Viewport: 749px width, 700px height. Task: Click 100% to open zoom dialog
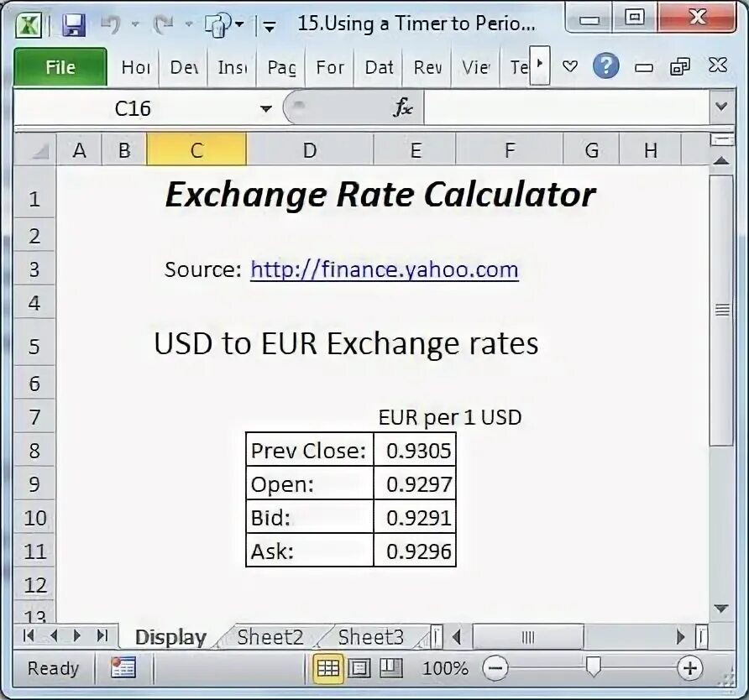(448, 668)
